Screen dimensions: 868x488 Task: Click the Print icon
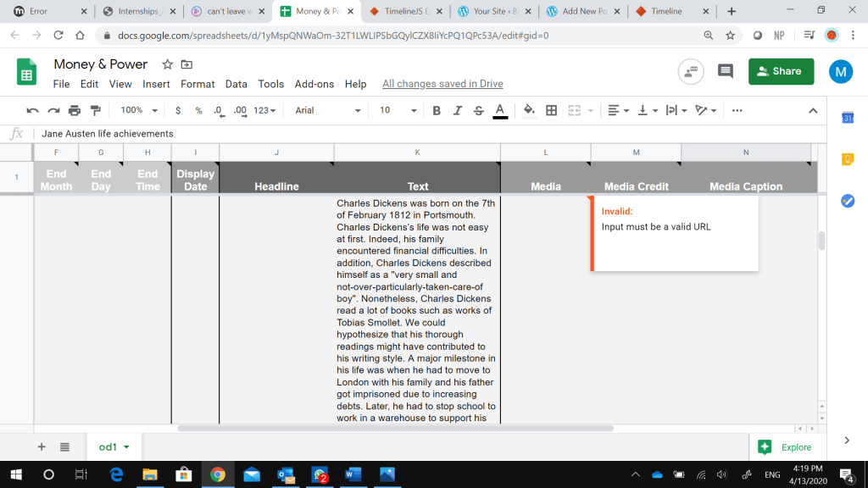coord(75,110)
